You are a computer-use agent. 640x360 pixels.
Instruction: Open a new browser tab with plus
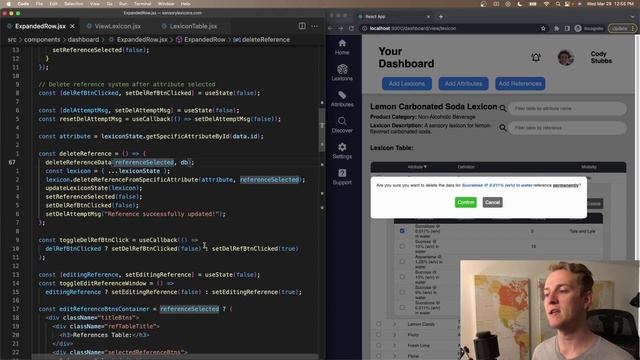(x=441, y=17)
